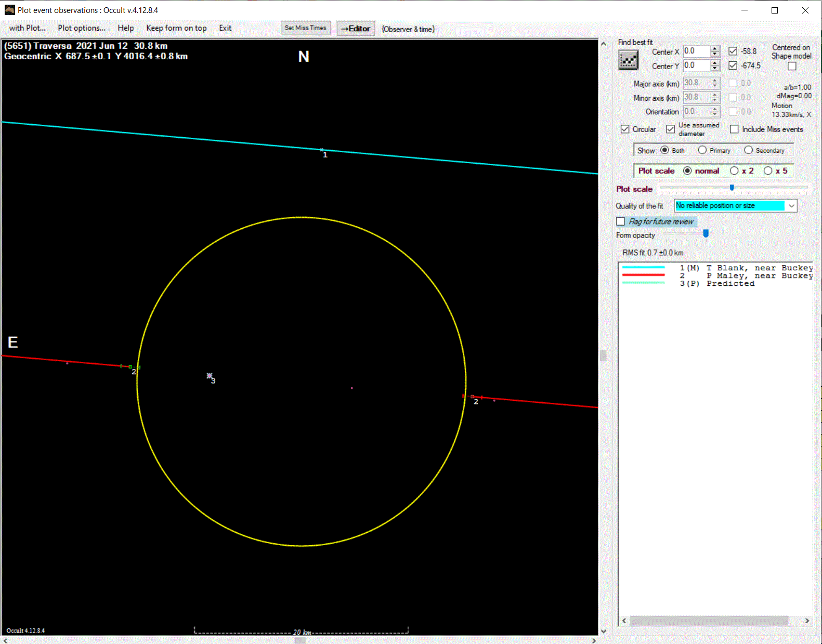Open the 'with Plot...' menu
The width and height of the screenshot is (822, 644).
[x=27, y=28]
